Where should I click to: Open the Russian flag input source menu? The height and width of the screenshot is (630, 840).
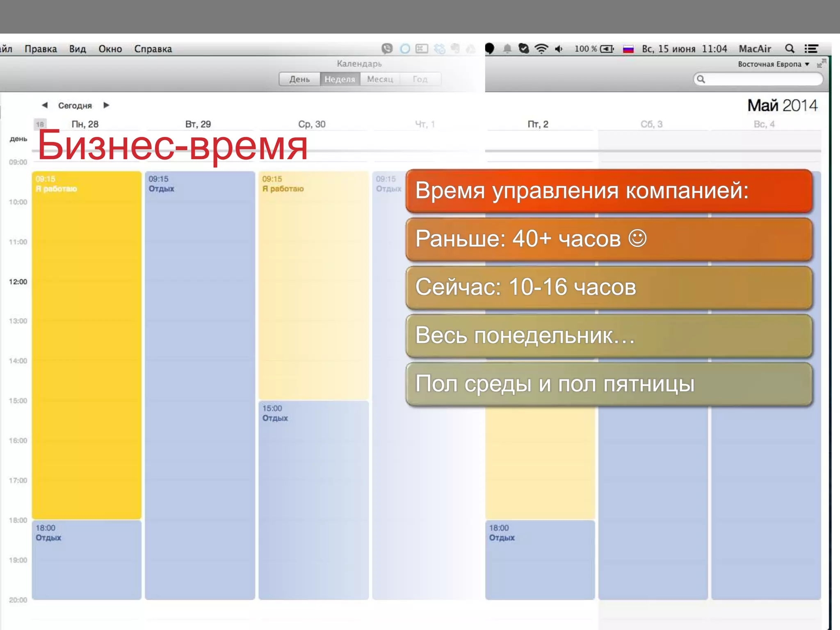pyautogui.click(x=628, y=49)
